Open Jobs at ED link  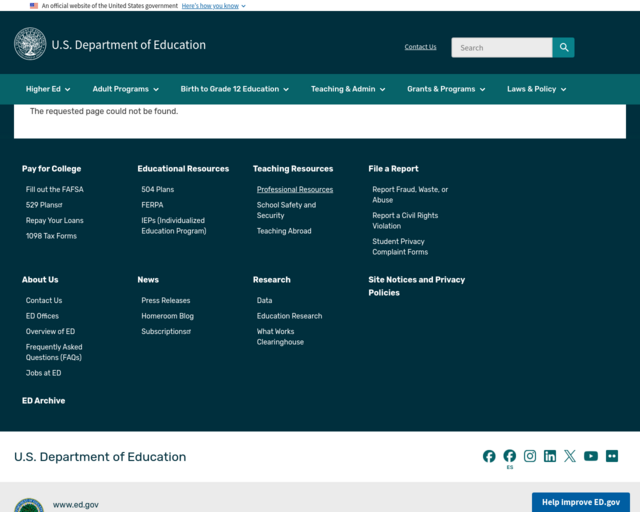pos(44,373)
